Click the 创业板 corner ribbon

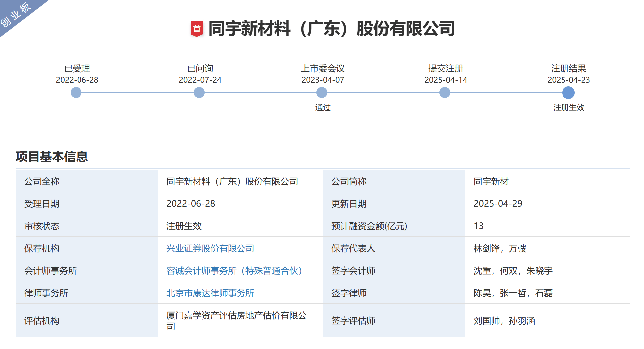(16, 15)
